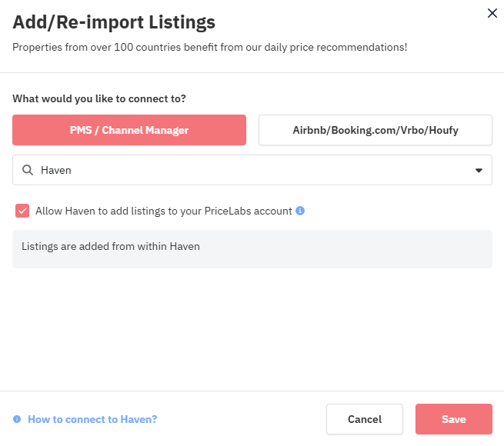Viewport: 504px width, 446px height.
Task: Click the info icon before How to connect
Action: pos(17,419)
